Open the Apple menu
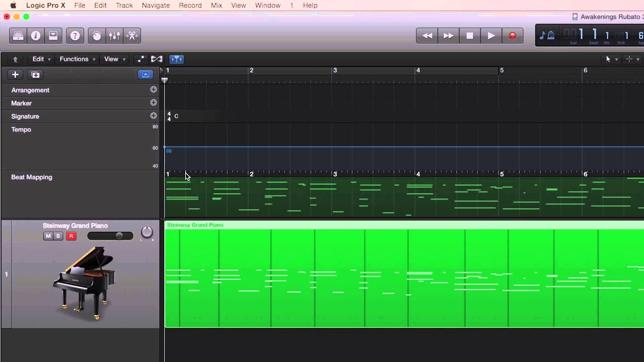 click(13, 5)
